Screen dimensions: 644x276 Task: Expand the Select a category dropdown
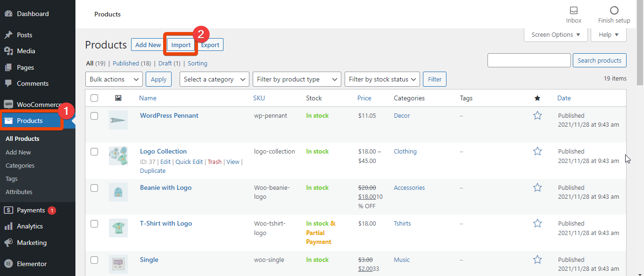[215, 79]
